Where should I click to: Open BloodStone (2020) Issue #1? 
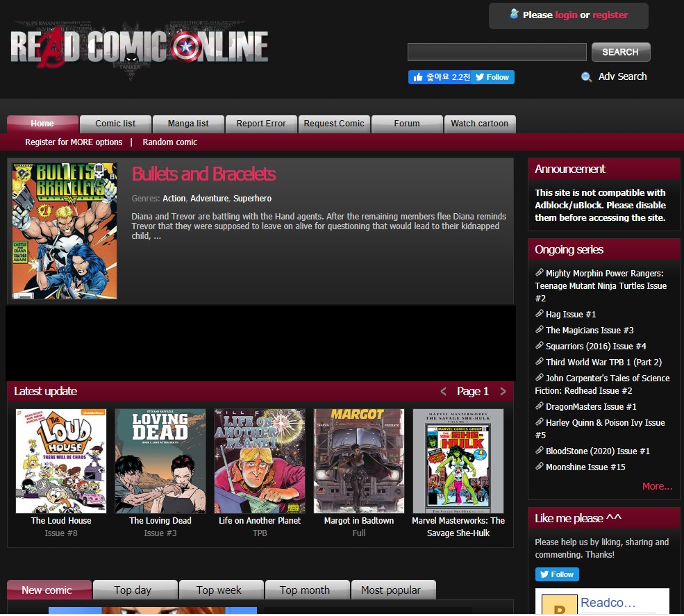(x=598, y=451)
